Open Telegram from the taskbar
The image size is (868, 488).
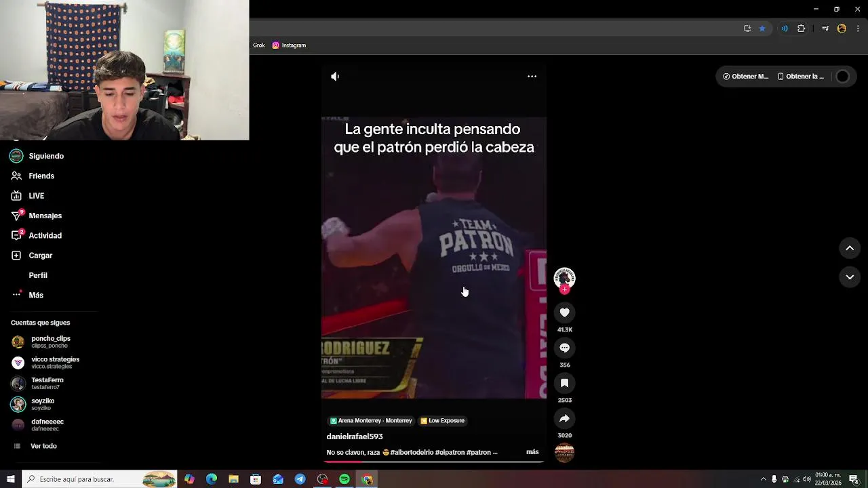[300, 479]
